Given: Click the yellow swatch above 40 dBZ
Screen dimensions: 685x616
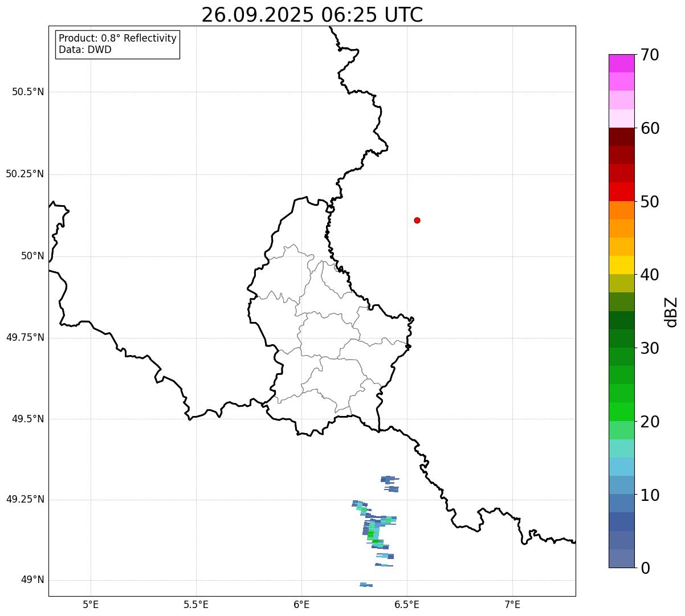Looking at the screenshot, I should pyautogui.click(x=621, y=265).
